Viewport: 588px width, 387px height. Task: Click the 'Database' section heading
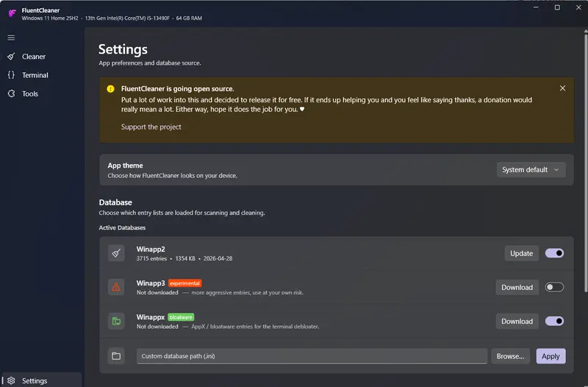pos(115,202)
